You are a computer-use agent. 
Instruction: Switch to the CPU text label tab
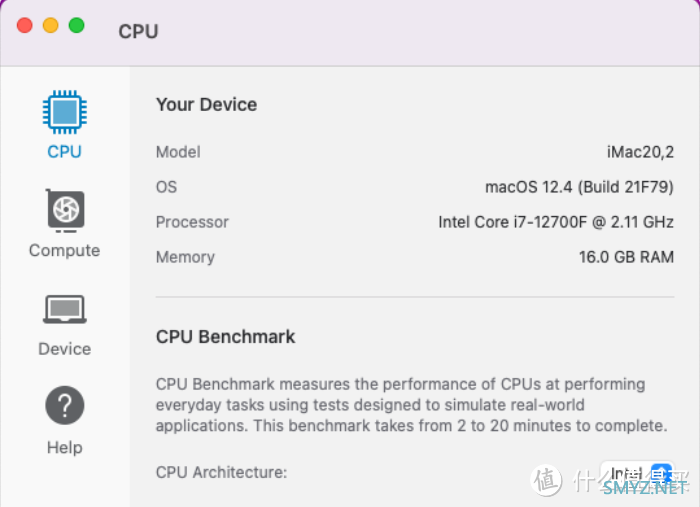[65, 152]
